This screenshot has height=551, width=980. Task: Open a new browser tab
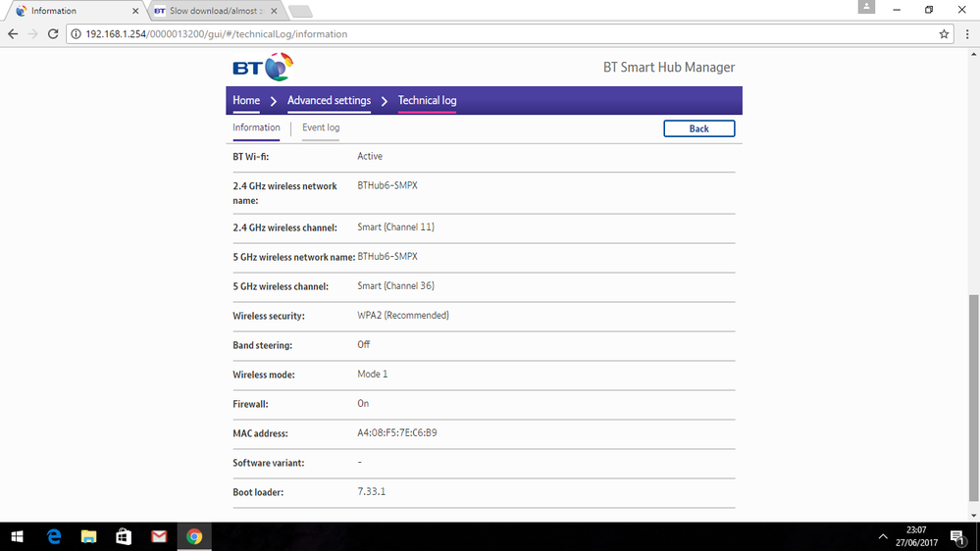300,11
